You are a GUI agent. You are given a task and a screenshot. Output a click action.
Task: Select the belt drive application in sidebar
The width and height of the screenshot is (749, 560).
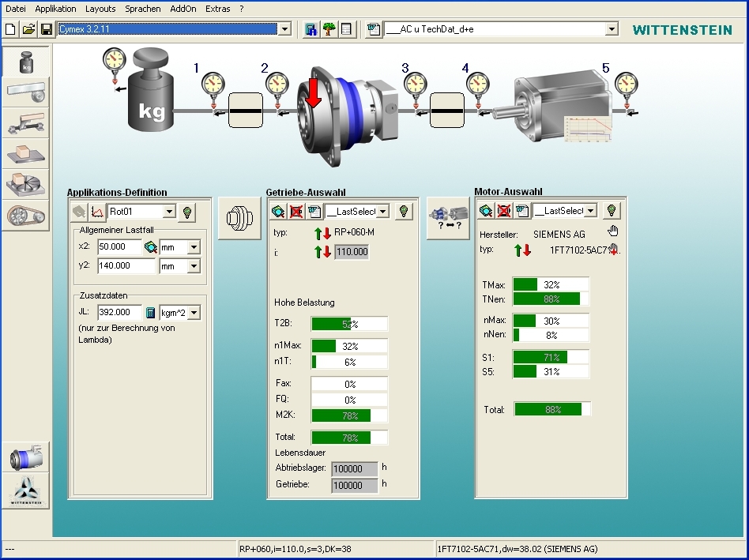(x=26, y=215)
